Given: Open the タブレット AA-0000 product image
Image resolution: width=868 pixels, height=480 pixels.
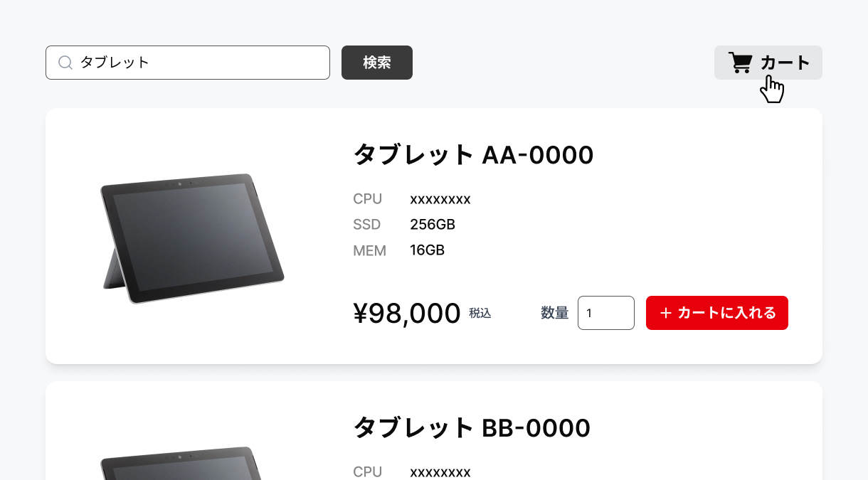Looking at the screenshot, I should click(192, 238).
